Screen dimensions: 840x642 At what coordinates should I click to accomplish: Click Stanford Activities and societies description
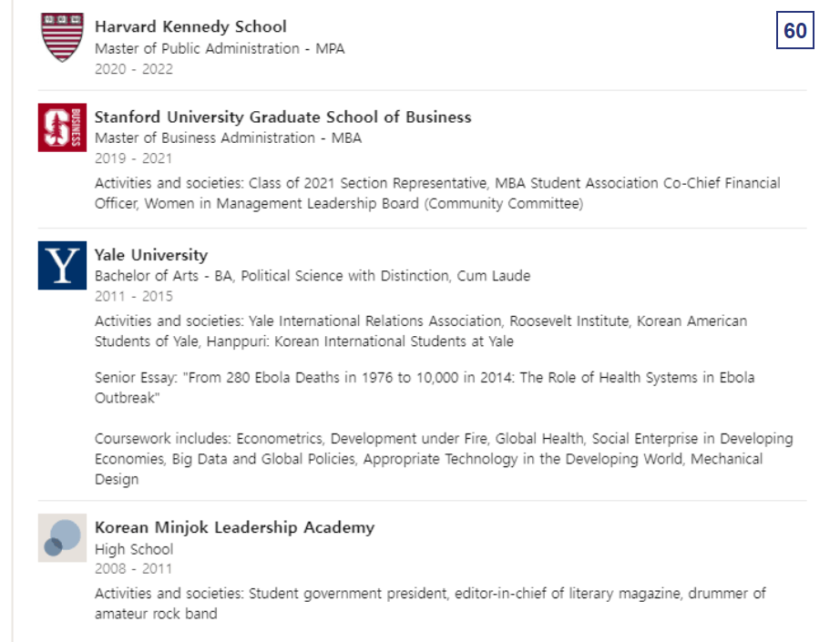click(x=437, y=193)
